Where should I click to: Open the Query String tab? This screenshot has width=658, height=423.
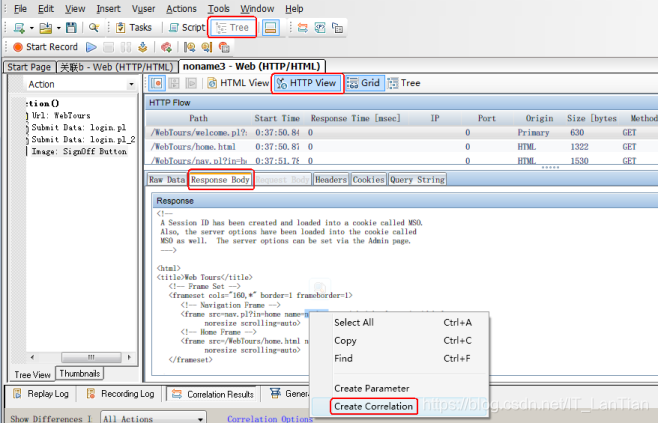pos(417,180)
